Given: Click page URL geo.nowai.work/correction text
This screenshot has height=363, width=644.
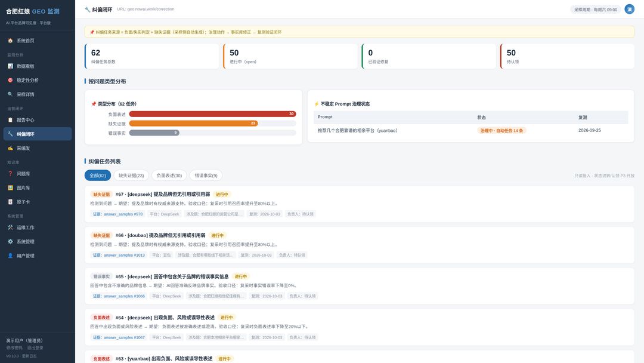Looking at the screenshot, I should pyautogui.click(x=145, y=9).
